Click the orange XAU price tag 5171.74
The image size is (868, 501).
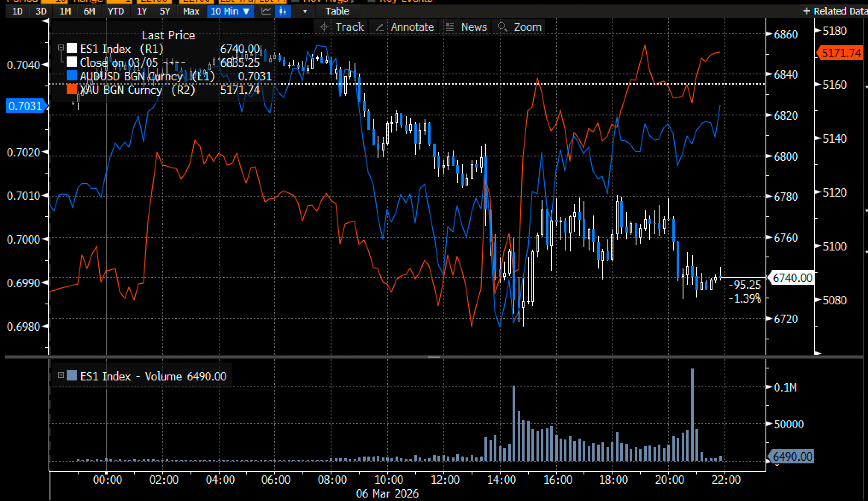841,53
